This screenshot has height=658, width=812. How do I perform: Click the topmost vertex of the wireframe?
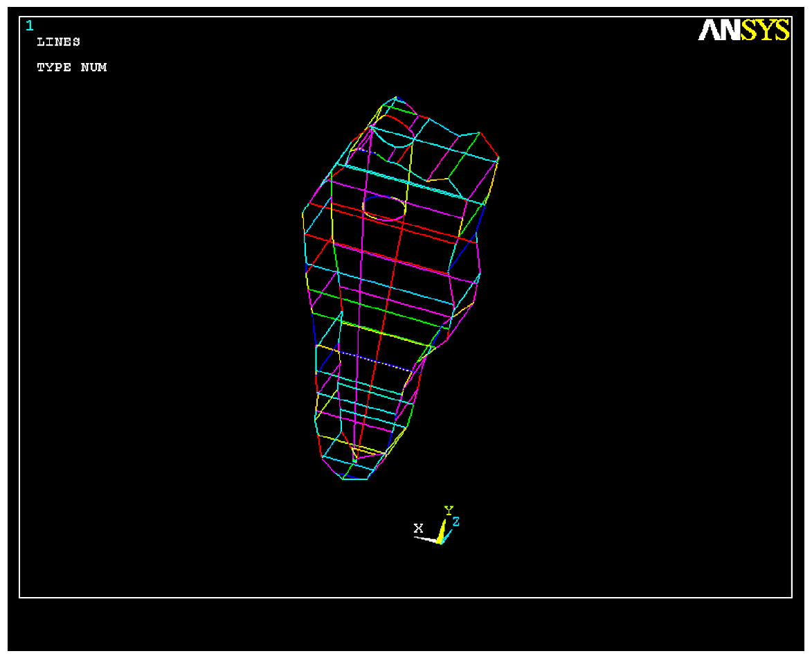(395, 98)
